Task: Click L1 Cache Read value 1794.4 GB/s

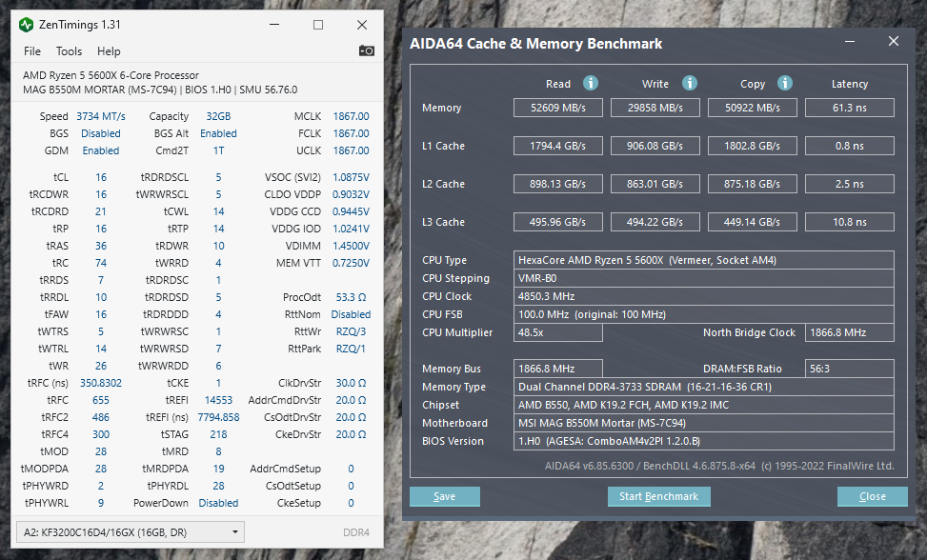Action: [558, 146]
